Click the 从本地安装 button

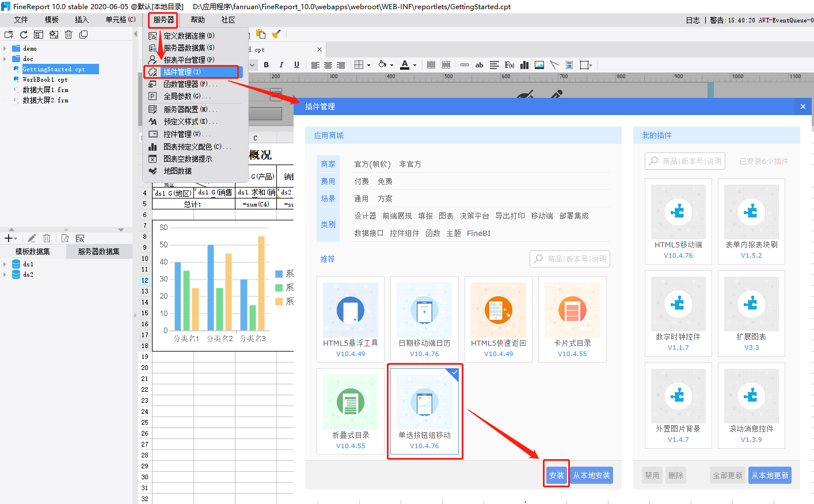pyautogui.click(x=591, y=475)
